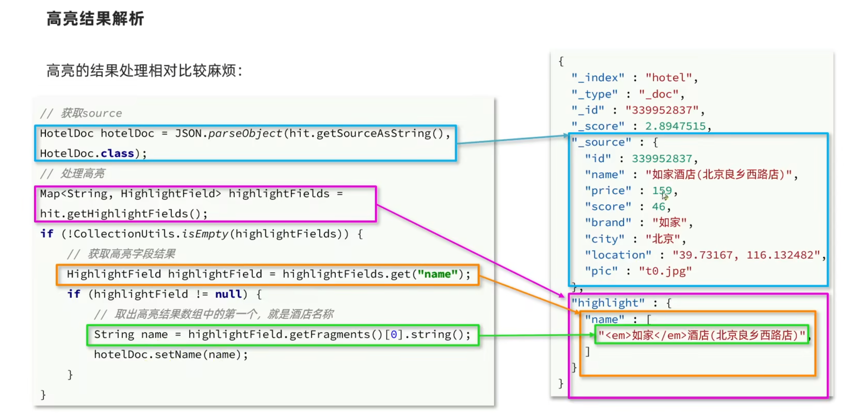Click the comment 获取source

81,113
